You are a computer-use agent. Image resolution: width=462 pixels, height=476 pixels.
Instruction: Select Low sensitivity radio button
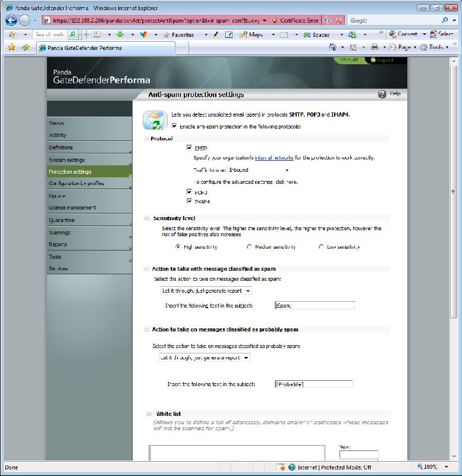click(321, 246)
